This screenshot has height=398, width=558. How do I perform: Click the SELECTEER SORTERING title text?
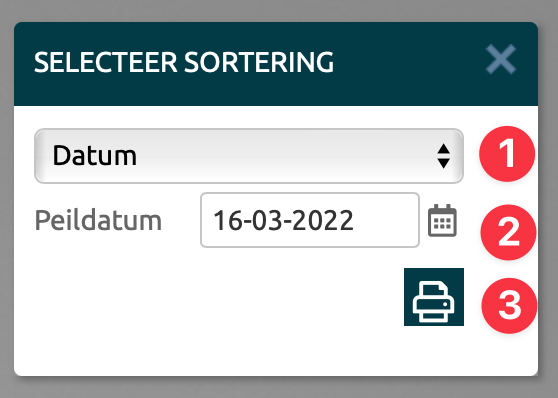pos(184,62)
